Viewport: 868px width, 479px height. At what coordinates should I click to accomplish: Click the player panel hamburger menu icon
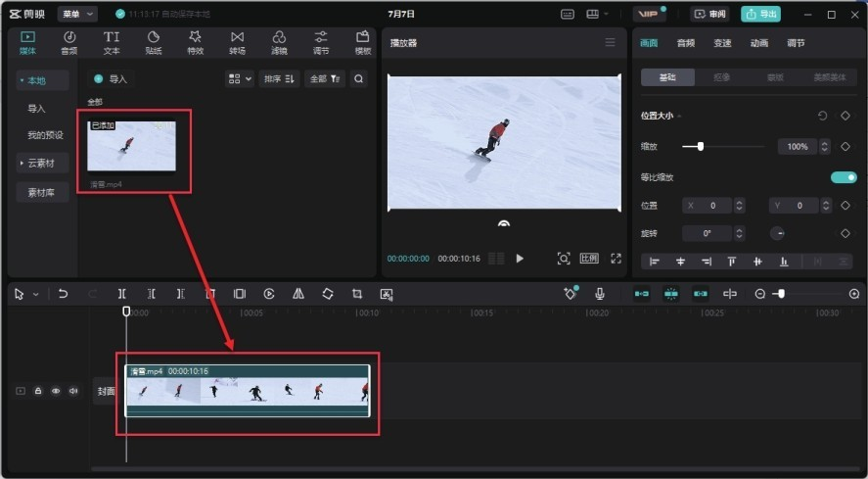[610, 43]
